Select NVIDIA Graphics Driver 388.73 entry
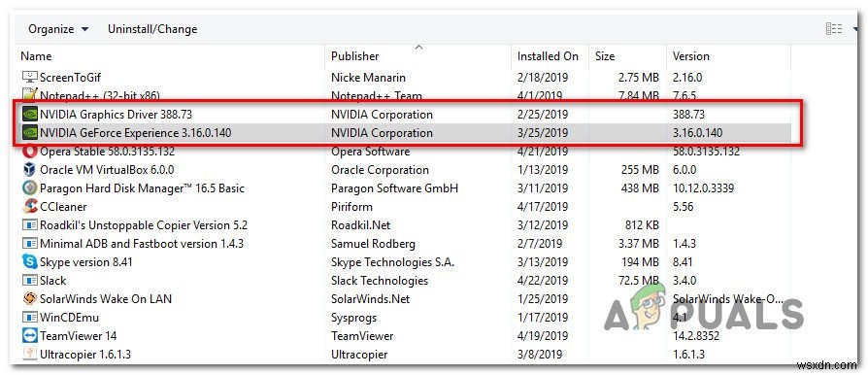Viewport: 868px width, 375px height. point(116,115)
